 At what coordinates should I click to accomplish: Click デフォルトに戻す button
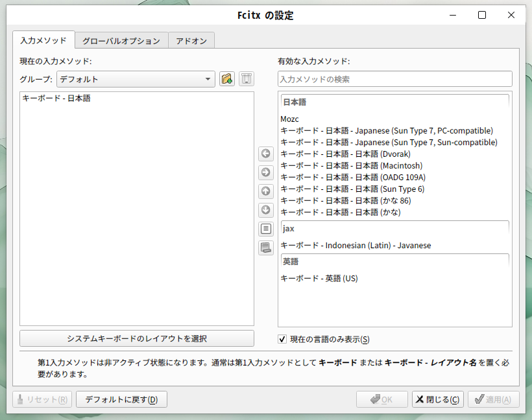pos(121,399)
